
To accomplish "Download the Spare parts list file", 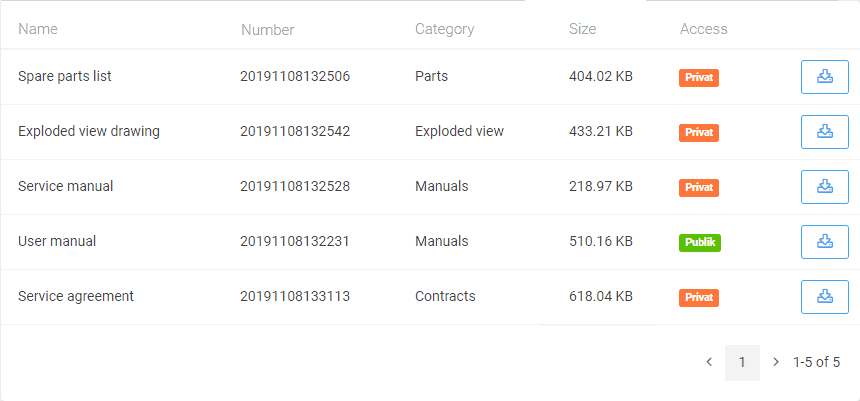I will tap(824, 77).
